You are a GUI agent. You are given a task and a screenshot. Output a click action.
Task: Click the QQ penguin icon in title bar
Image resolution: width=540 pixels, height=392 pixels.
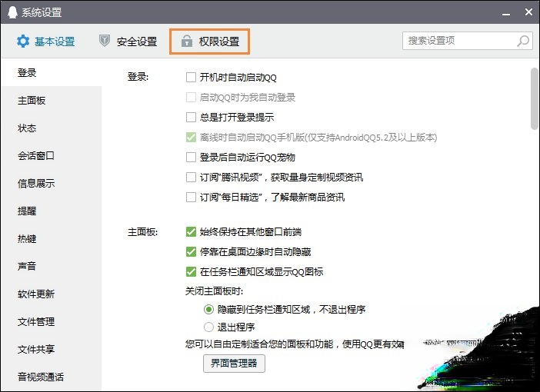point(12,13)
